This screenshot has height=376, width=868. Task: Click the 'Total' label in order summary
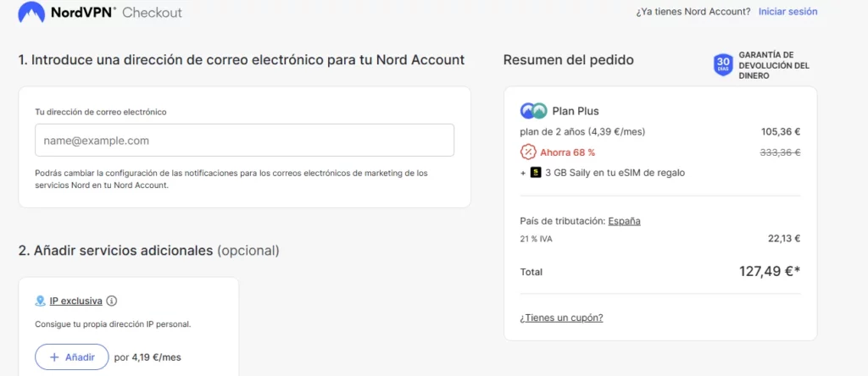pyautogui.click(x=531, y=272)
